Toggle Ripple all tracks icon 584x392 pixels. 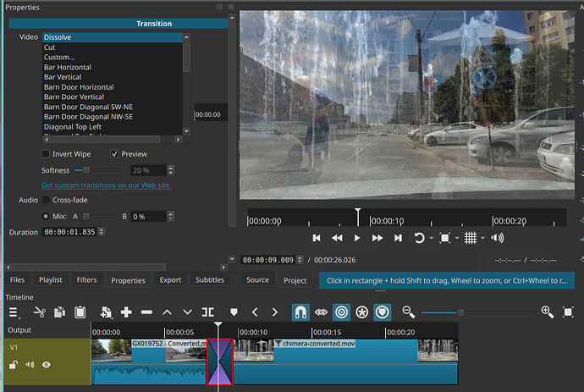[x=361, y=312]
